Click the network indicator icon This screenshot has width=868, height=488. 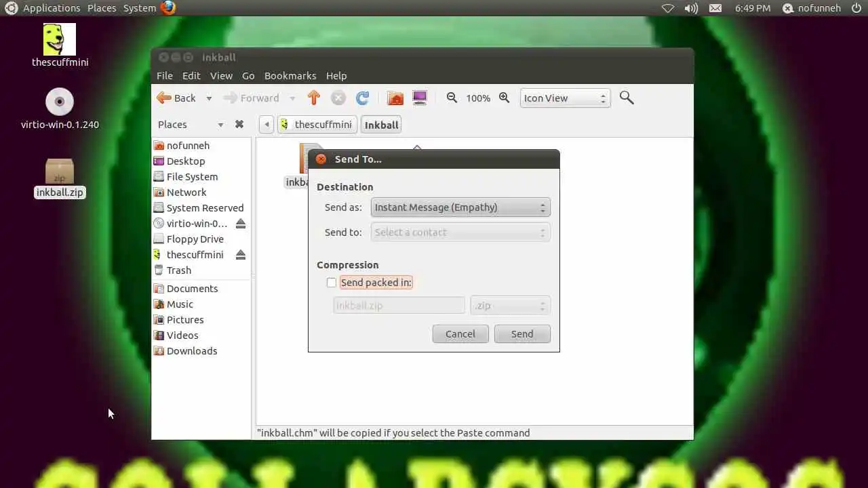tap(668, 8)
